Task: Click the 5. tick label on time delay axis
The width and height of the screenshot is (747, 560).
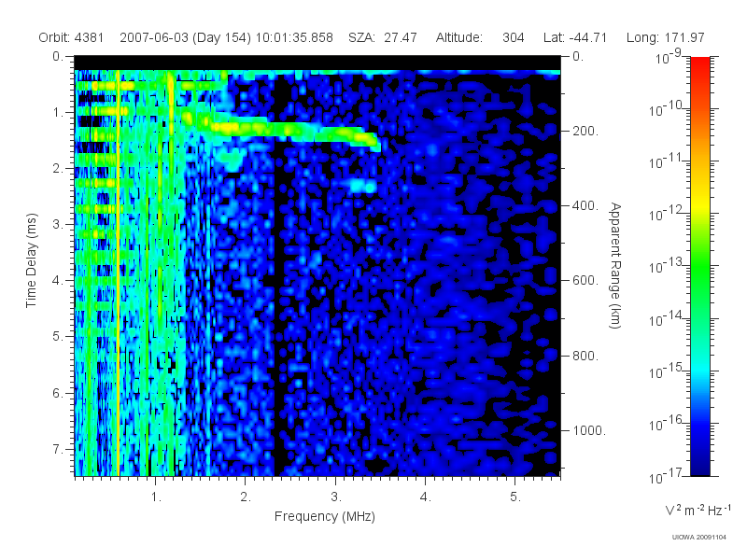Action: (x=58, y=337)
